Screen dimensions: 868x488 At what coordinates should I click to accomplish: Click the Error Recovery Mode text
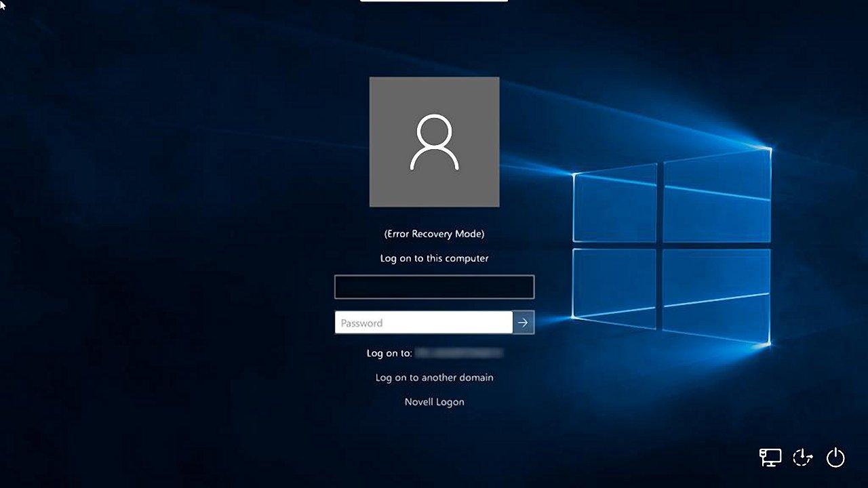click(434, 233)
